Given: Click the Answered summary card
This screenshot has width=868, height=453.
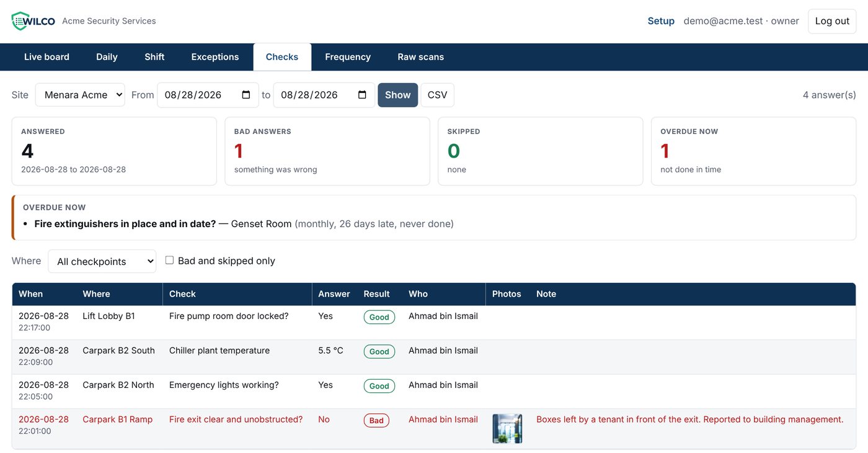Looking at the screenshot, I should point(114,151).
